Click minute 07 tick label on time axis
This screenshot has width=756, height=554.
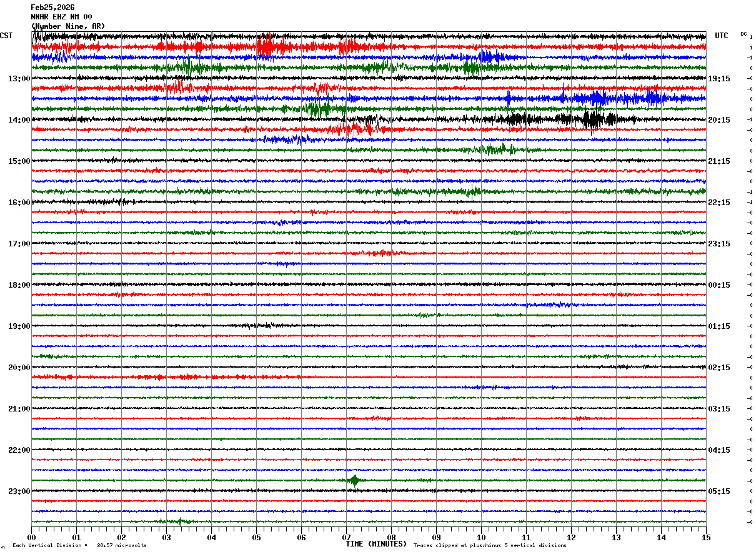point(346,537)
